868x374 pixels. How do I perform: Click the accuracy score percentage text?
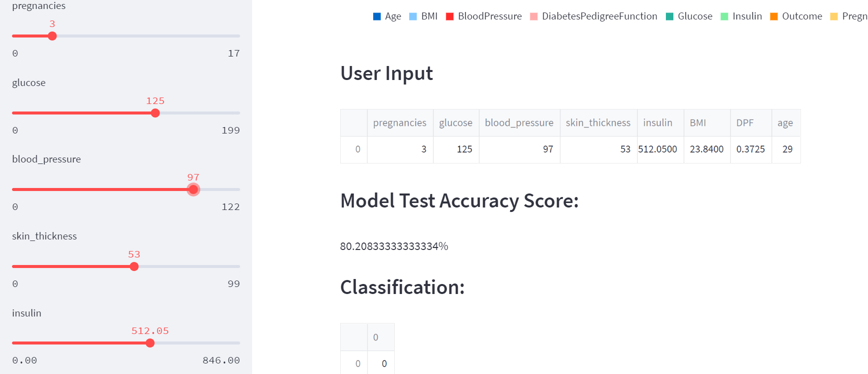pos(393,246)
